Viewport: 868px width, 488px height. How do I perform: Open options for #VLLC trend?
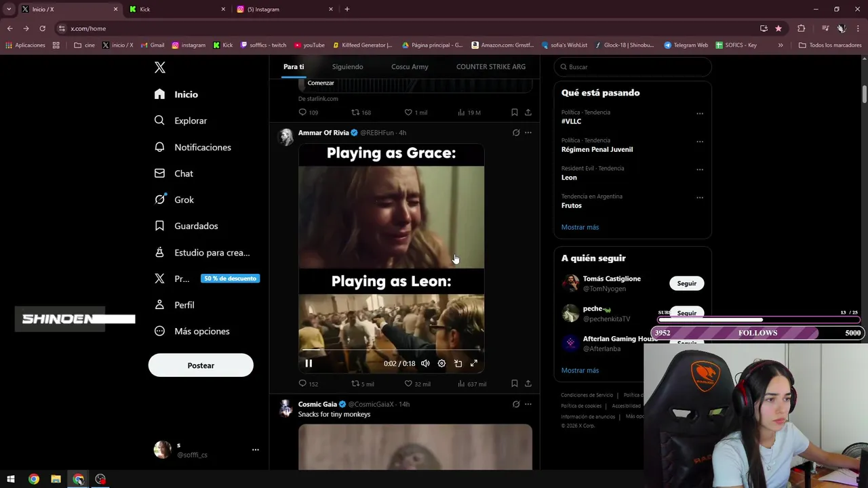pos(700,114)
